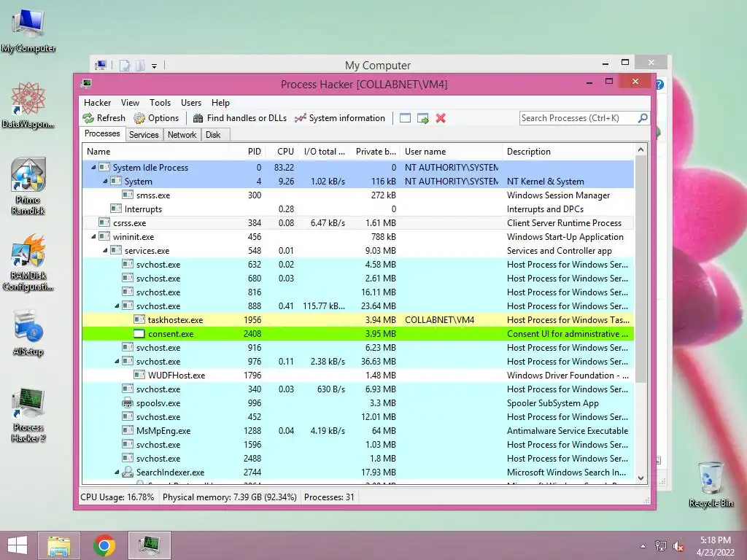Open File Explorer from taskbar

pos(59,545)
